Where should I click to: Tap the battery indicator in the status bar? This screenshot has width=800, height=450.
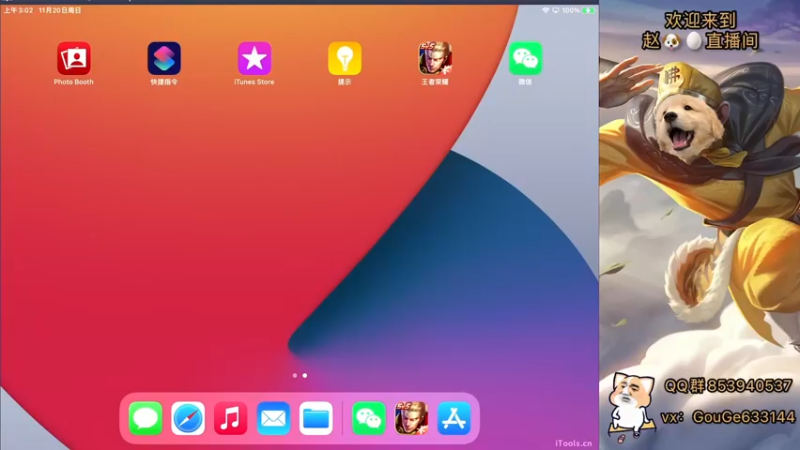(x=588, y=10)
